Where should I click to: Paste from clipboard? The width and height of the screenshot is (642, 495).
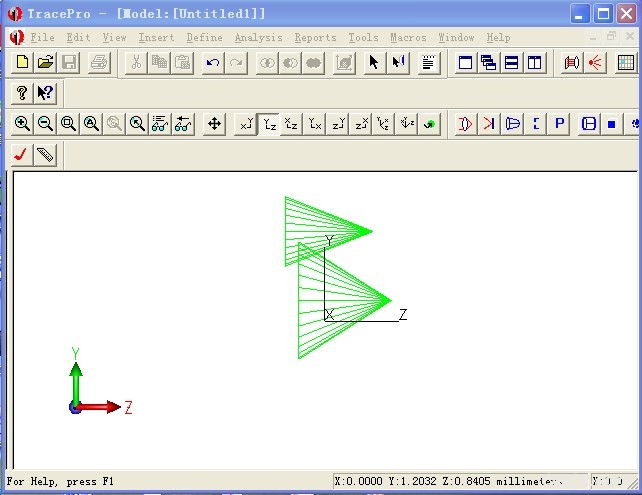coord(182,63)
